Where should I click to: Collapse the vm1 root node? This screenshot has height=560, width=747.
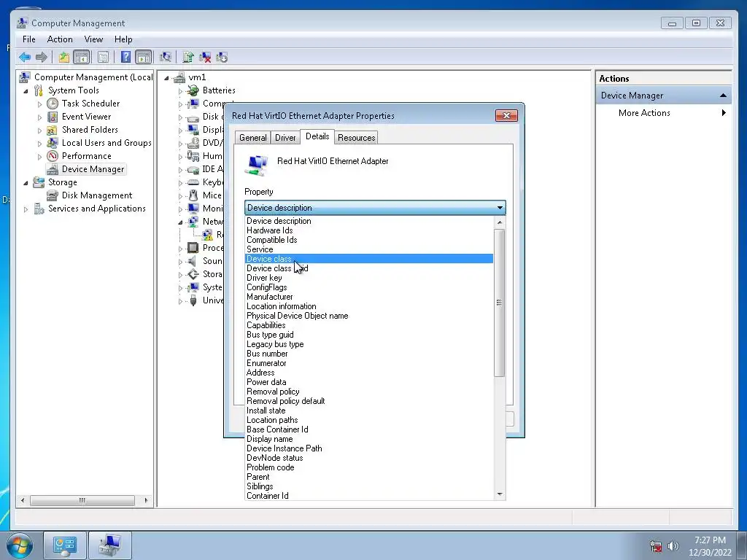166,77
